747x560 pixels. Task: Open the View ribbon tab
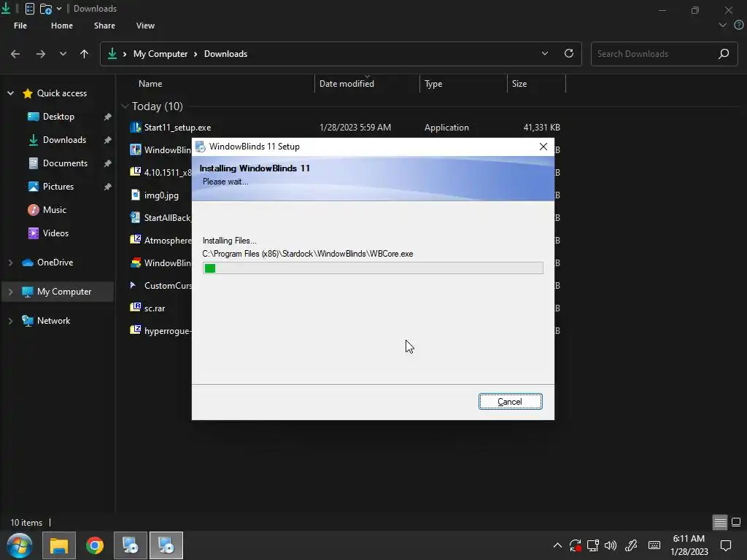click(x=145, y=26)
